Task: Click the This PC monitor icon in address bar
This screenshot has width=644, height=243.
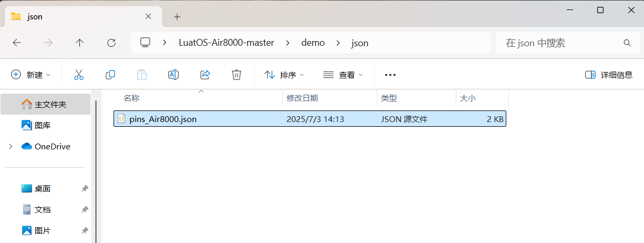Action: (x=146, y=43)
